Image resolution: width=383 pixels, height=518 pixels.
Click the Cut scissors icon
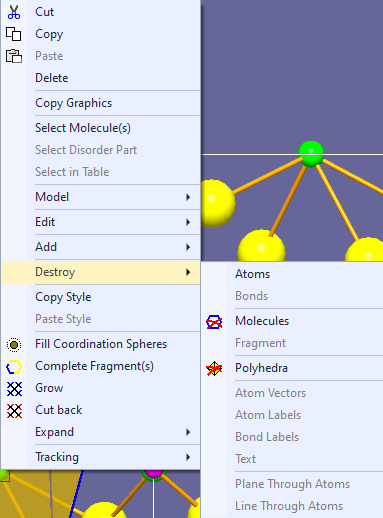[14, 12]
